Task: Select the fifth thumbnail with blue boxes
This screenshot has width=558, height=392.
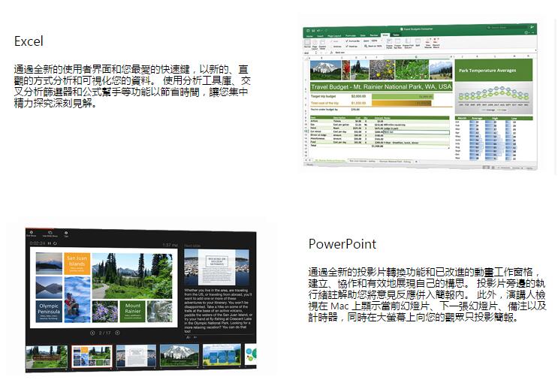Action: [222, 354]
